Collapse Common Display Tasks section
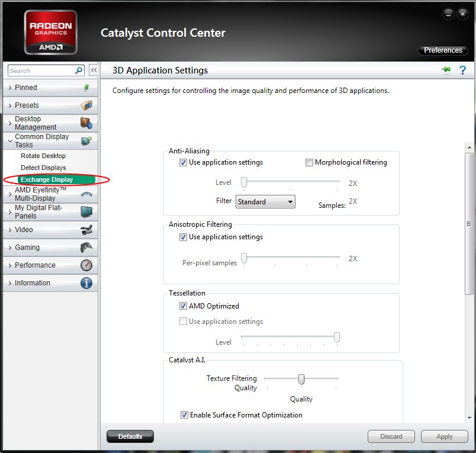This screenshot has width=476, height=453. click(x=50, y=141)
